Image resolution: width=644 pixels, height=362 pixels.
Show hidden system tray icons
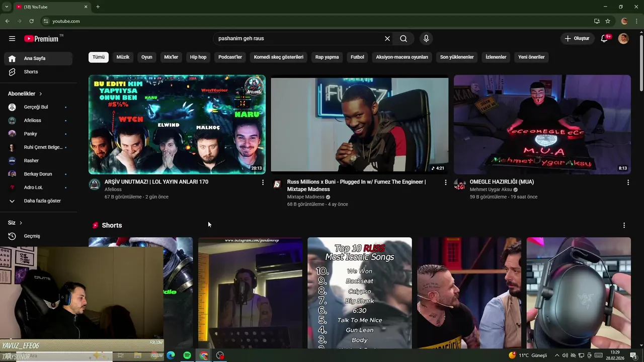tap(556, 355)
